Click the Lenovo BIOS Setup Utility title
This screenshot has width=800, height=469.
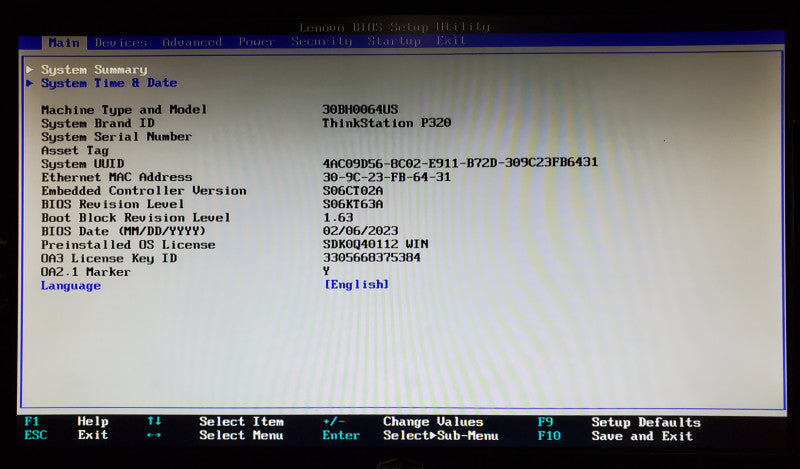(394, 27)
